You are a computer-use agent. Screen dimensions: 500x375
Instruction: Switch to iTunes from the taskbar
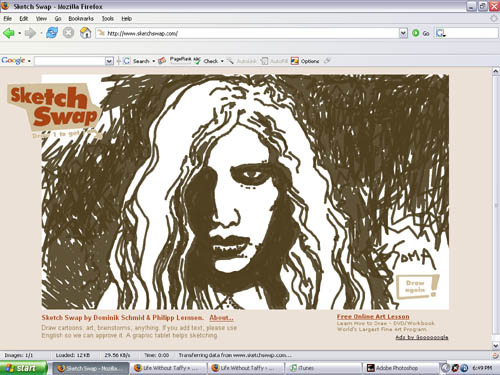pos(323,368)
